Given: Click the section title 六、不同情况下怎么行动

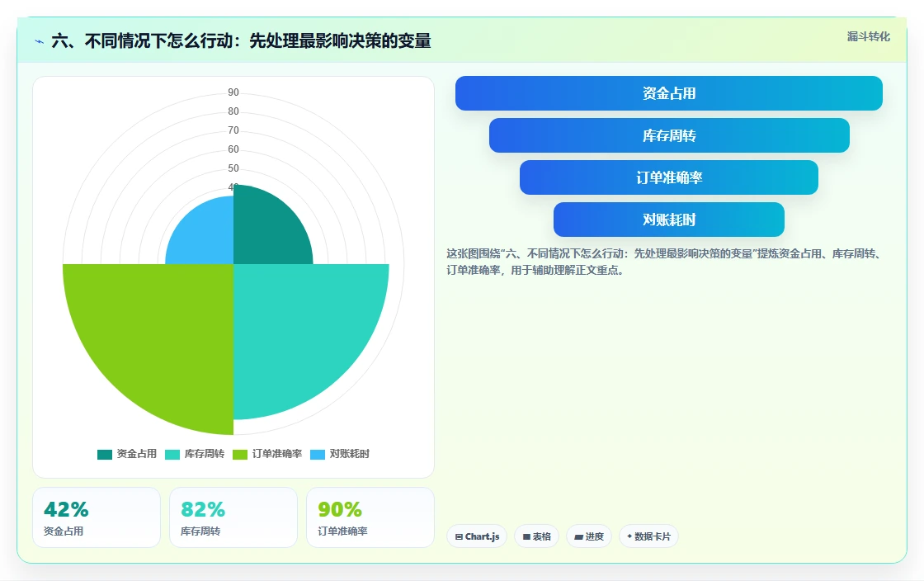Looking at the screenshot, I should [241, 41].
